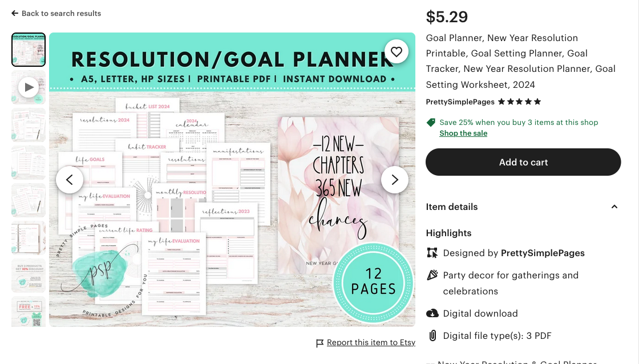The image size is (639, 364).
Task: Show the next product image
Action: [x=394, y=180]
